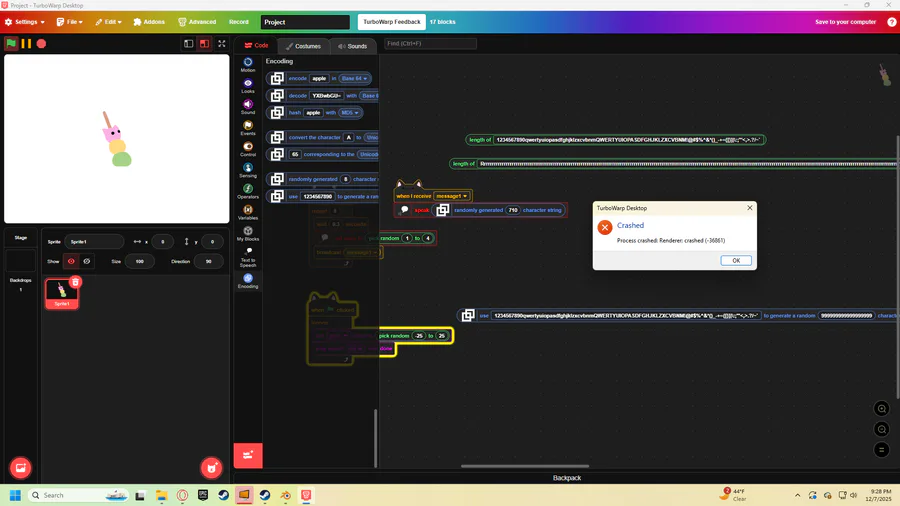Open the Text to Speech category
Image resolution: width=900 pixels, height=506 pixels.
click(248, 258)
